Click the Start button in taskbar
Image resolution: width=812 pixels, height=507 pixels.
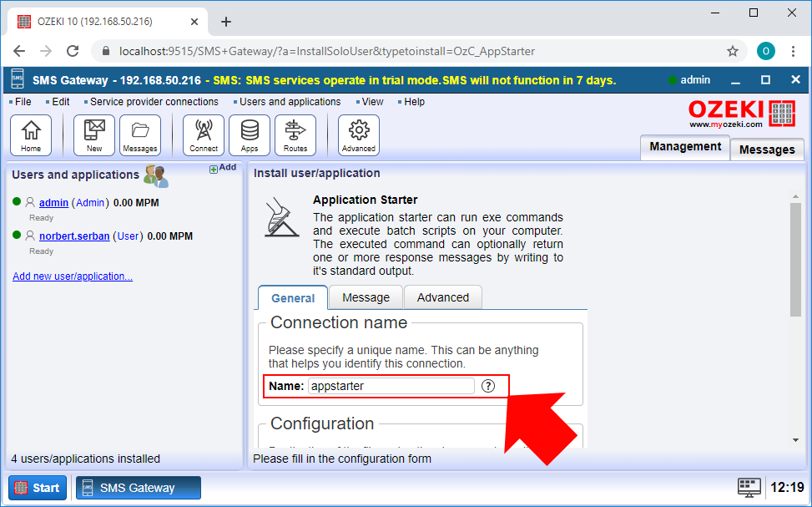coord(38,488)
